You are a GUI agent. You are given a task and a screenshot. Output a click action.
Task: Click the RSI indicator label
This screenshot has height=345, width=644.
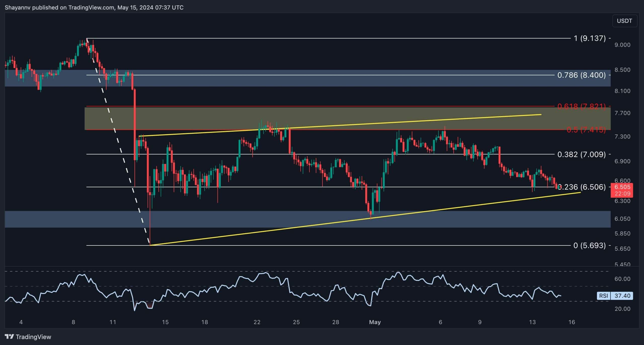(603, 296)
